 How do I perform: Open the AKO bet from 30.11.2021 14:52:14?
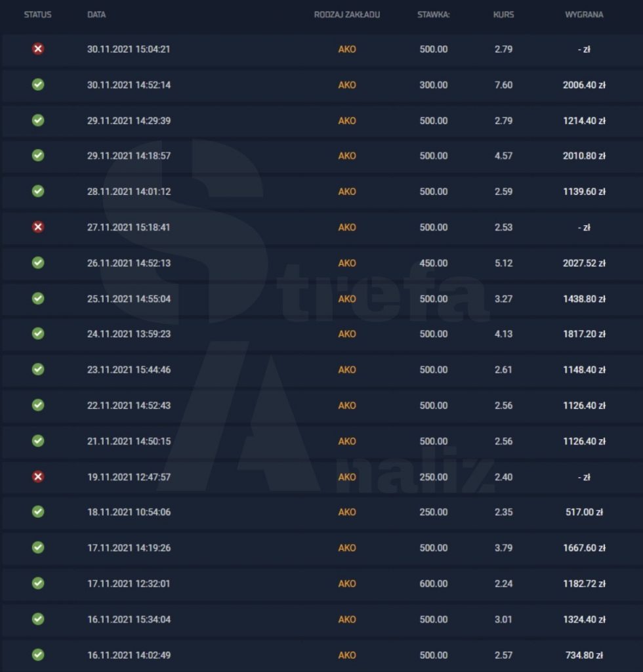coord(347,85)
